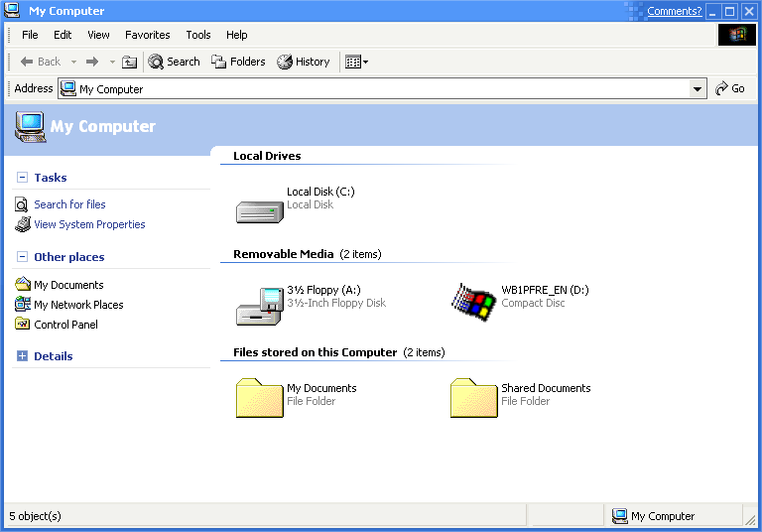Open the Help menu
Viewport: 762px width, 532px height.
237,35
